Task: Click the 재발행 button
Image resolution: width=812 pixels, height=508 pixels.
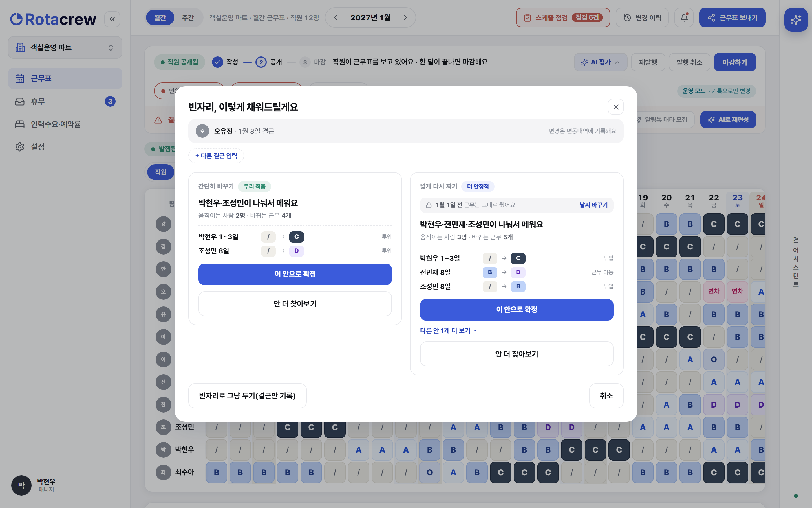Action: 648,62
